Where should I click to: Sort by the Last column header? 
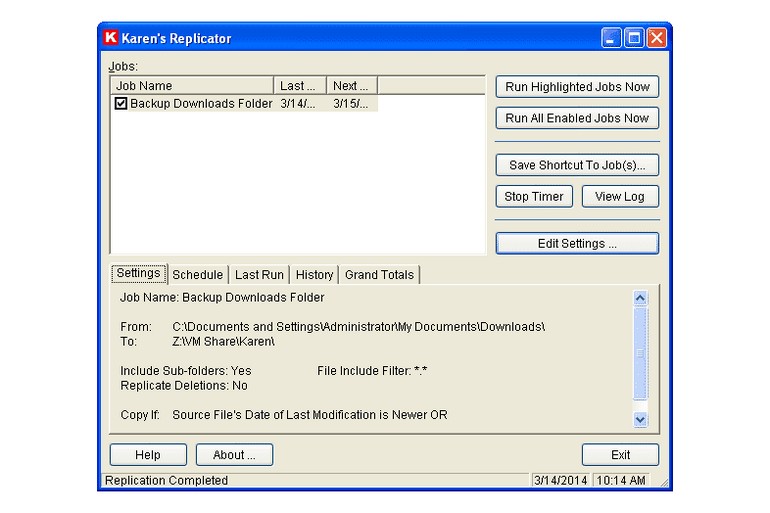coord(300,85)
